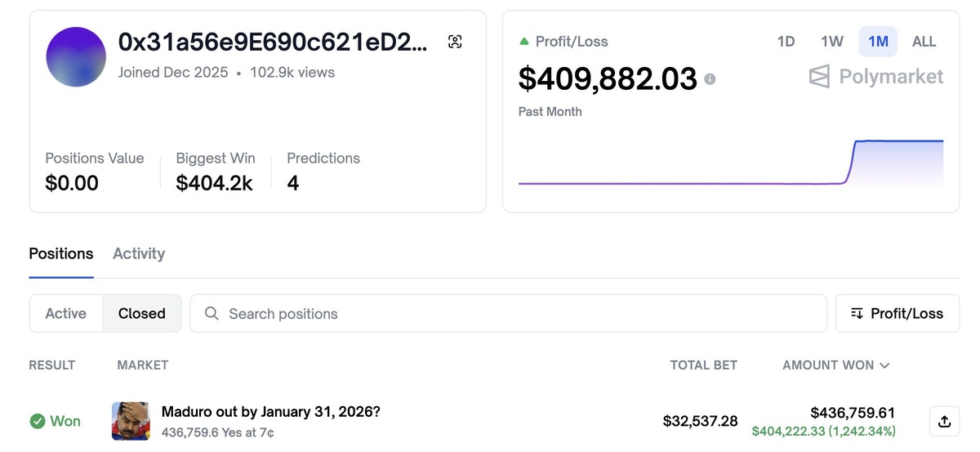Select the 1W time range
Viewport: 980px width, 452px height.
pyautogui.click(x=831, y=42)
